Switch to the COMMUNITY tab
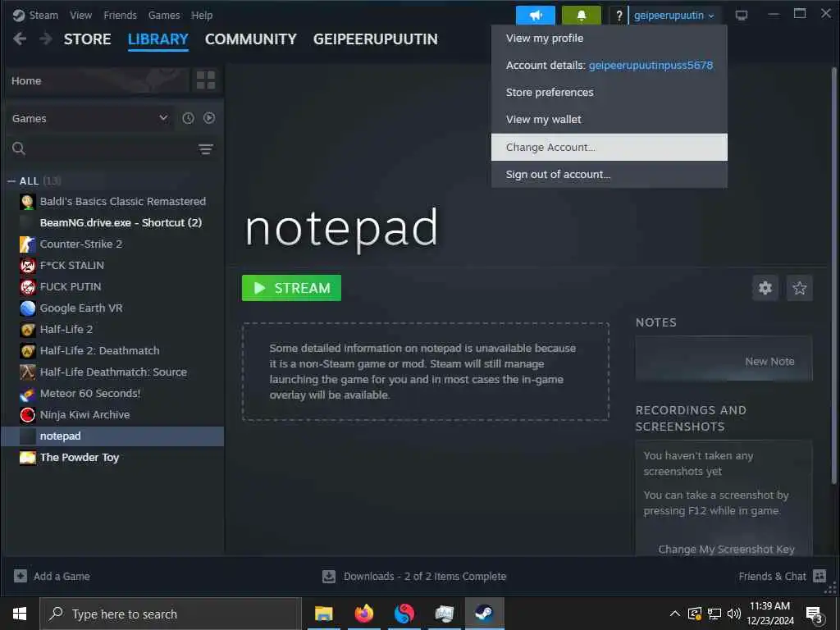Screen dimensions: 840x630 coord(251,39)
